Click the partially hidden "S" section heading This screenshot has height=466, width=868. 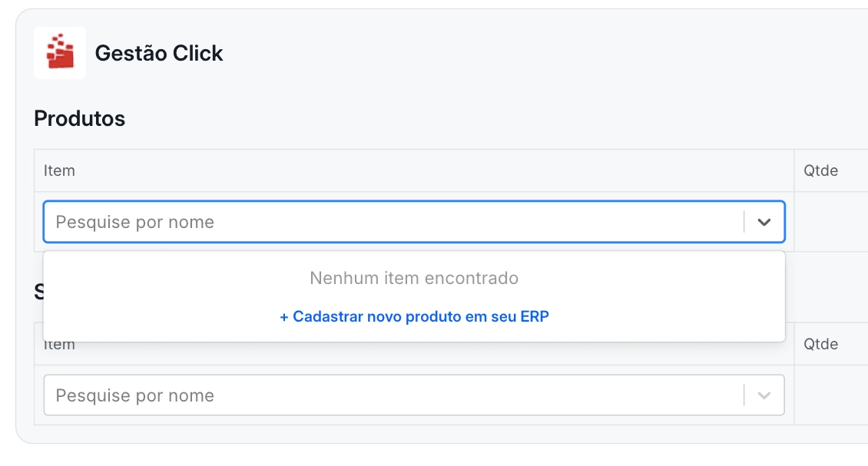coord(38,292)
